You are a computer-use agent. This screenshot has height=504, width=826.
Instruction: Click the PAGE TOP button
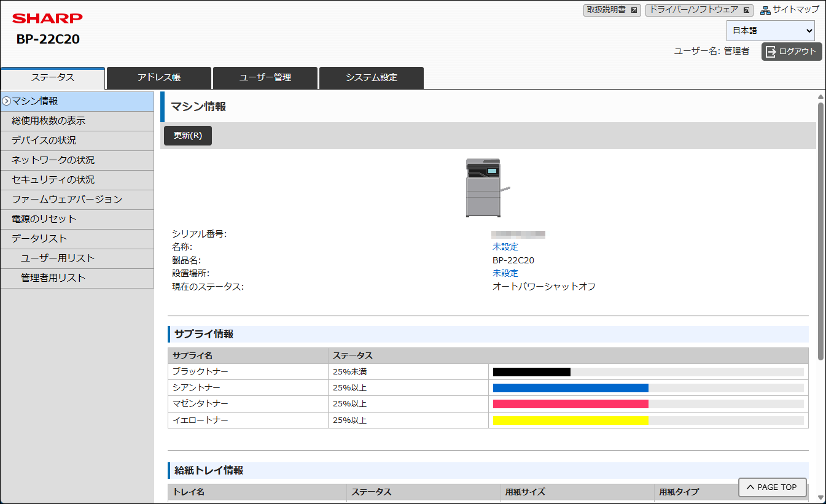point(772,487)
